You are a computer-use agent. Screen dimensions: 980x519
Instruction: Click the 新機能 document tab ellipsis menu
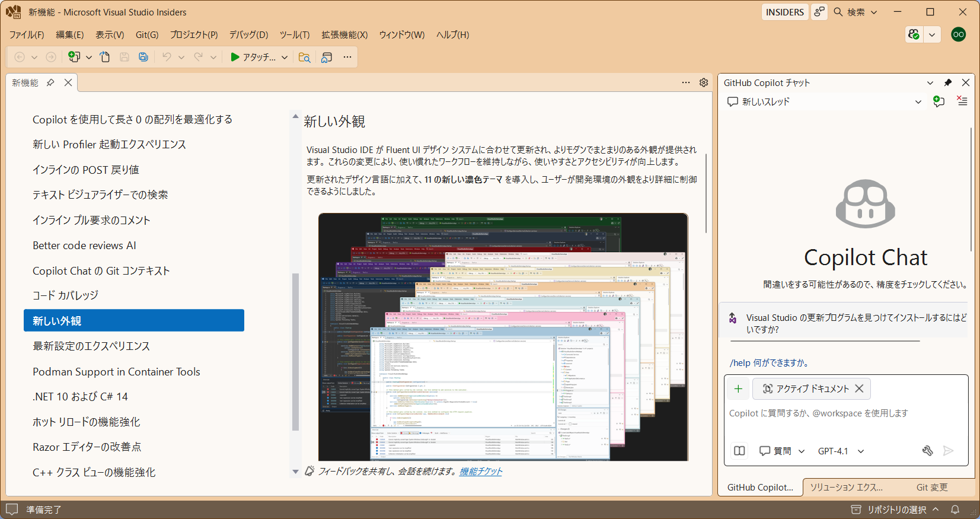(x=686, y=82)
